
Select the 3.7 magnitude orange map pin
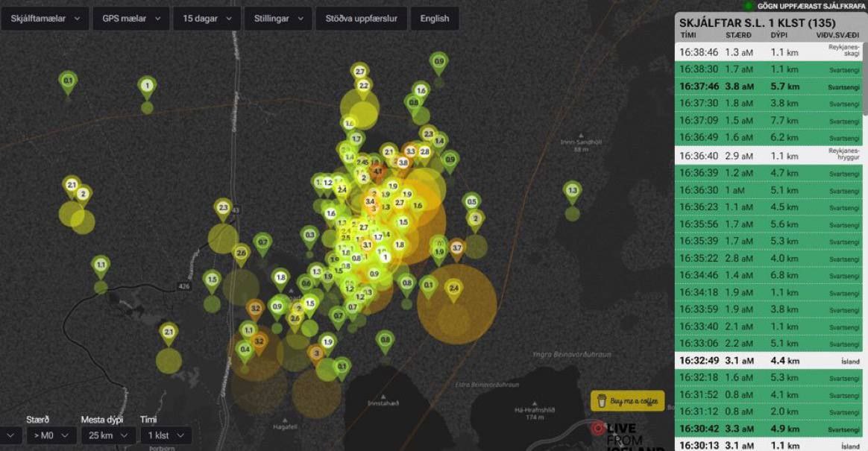456,250
